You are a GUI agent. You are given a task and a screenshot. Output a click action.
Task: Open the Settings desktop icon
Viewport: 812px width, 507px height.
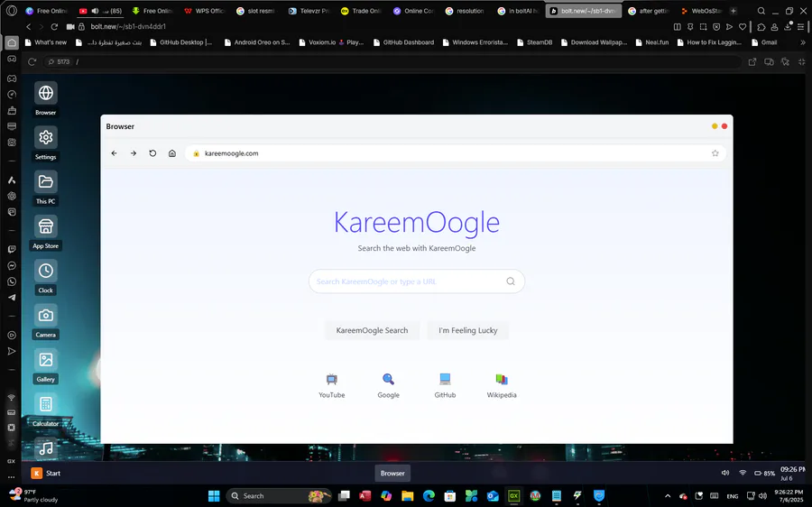[x=46, y=143]
